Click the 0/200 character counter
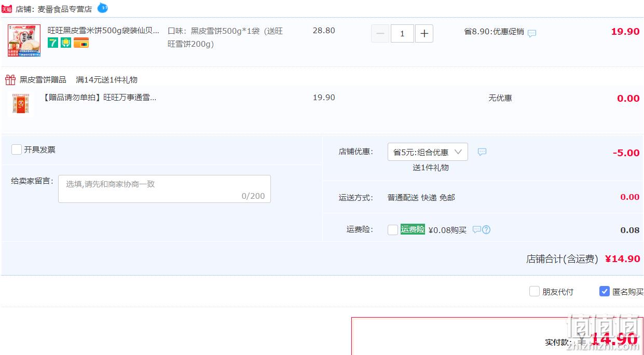This screenshot has width=644, height=355. click(253, 196)
